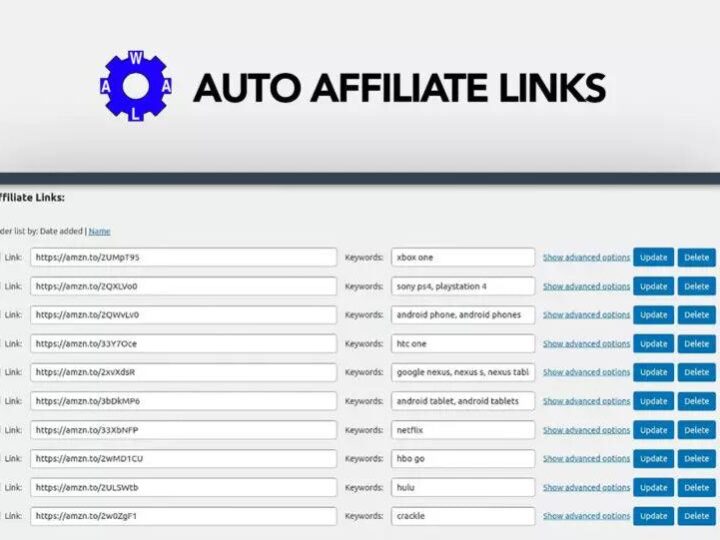Update the google nexus affiliate link

653,372
